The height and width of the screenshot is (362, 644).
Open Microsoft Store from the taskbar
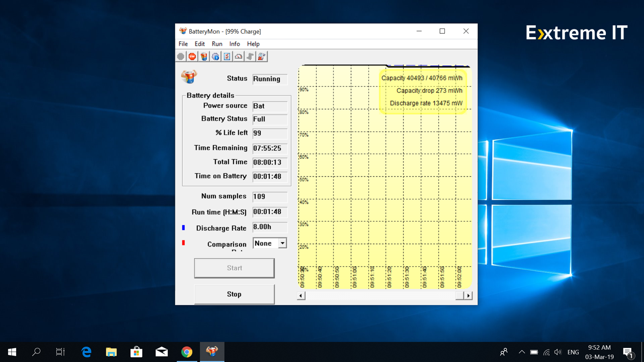(x=136, y=352)
